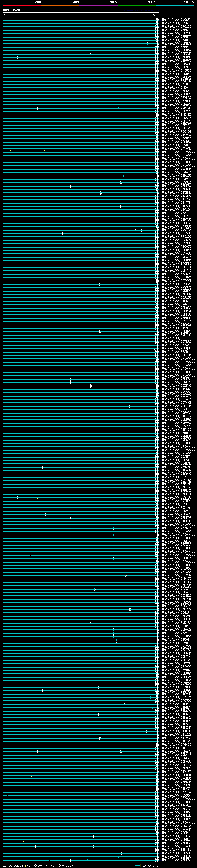Select label UniRef100_P93501

pos(176,233)
